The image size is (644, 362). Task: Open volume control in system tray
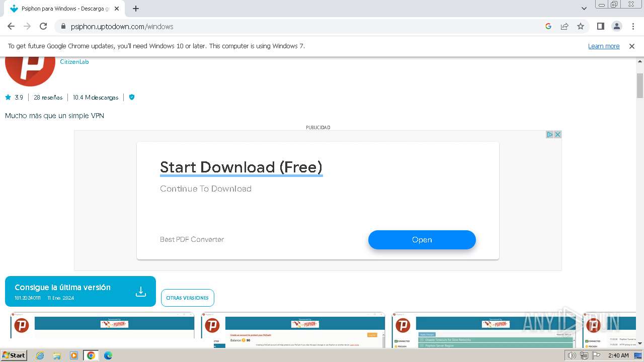tap(572, 355)
